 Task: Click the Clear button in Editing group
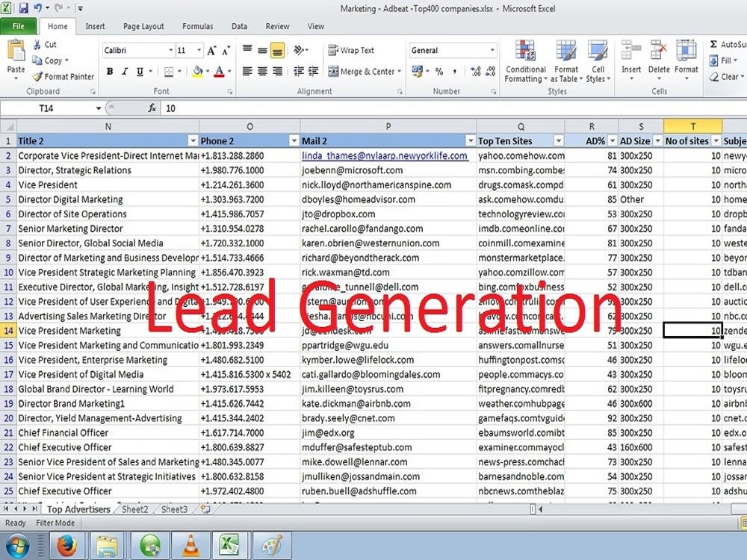(727, 76)
